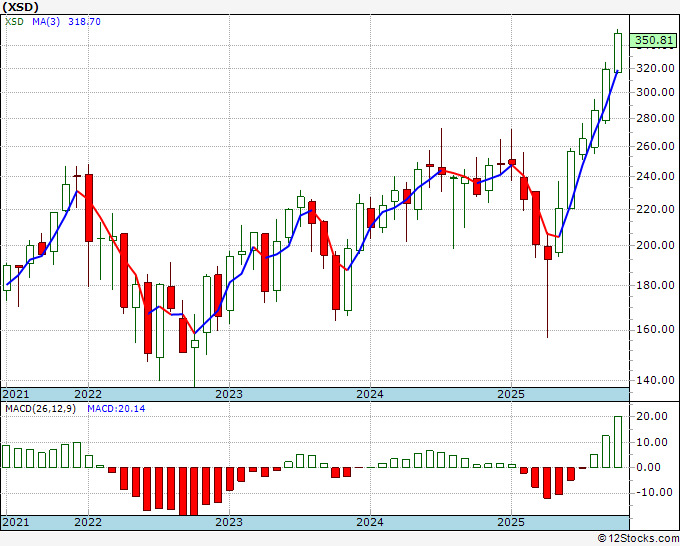Viewport: 680px width, 546px height.
Task: Click the MACD:20.14 value readout
Action: click(116, 409)
